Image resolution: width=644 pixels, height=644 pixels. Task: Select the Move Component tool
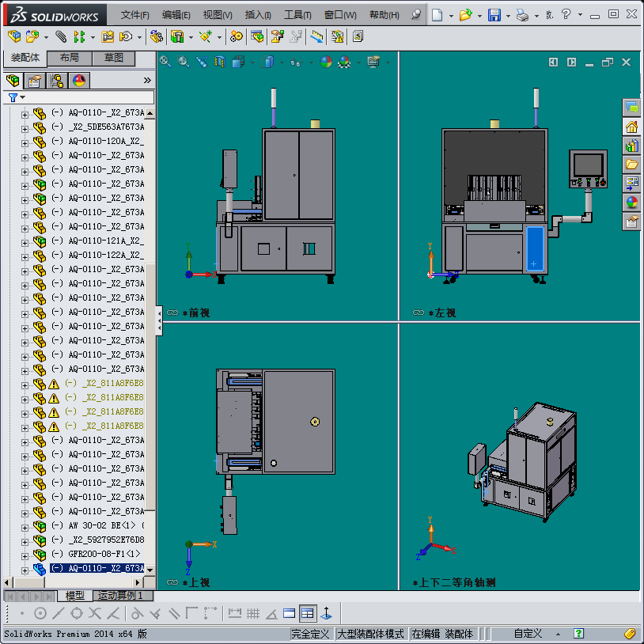126,37
